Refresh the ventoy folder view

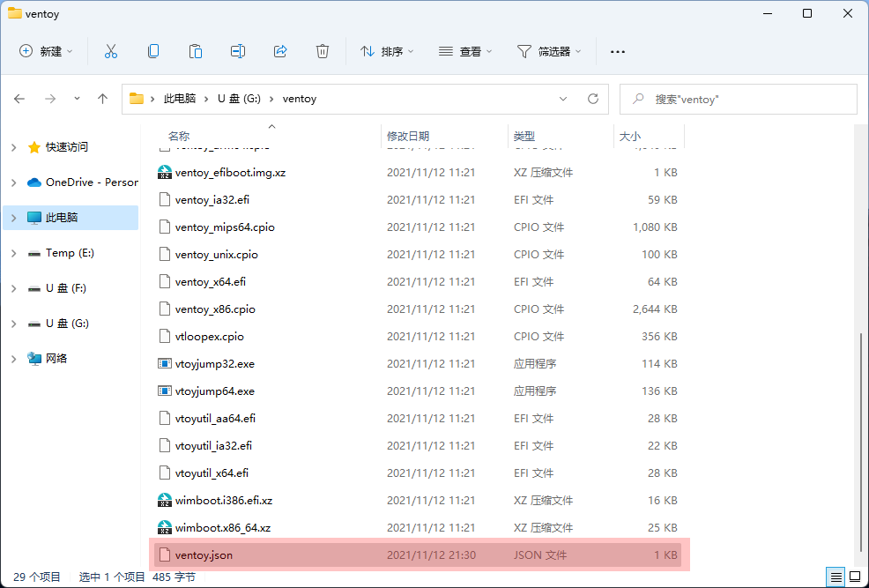click(x=593, y=99)
